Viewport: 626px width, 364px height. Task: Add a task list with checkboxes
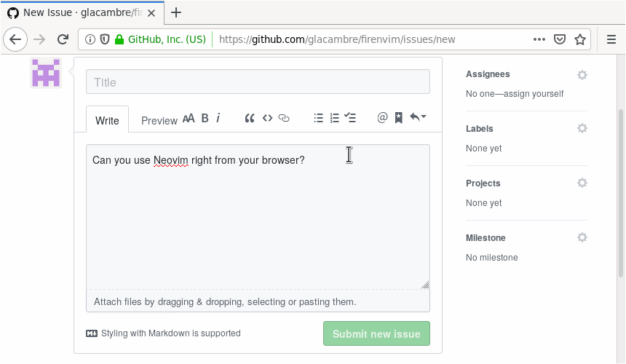[x=350, y=118]
